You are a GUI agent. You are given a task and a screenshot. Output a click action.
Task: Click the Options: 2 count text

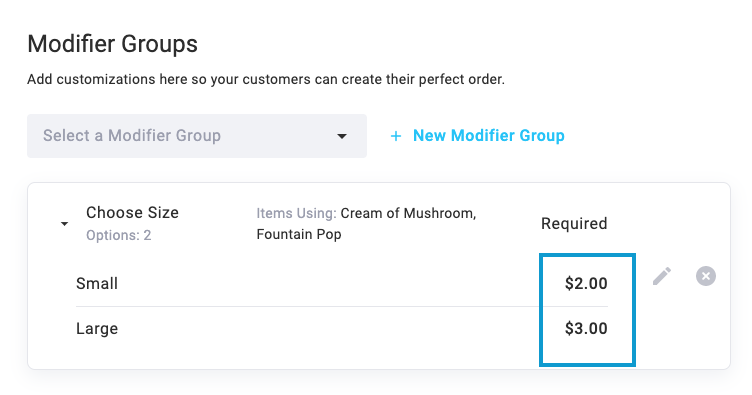point(118,235)
